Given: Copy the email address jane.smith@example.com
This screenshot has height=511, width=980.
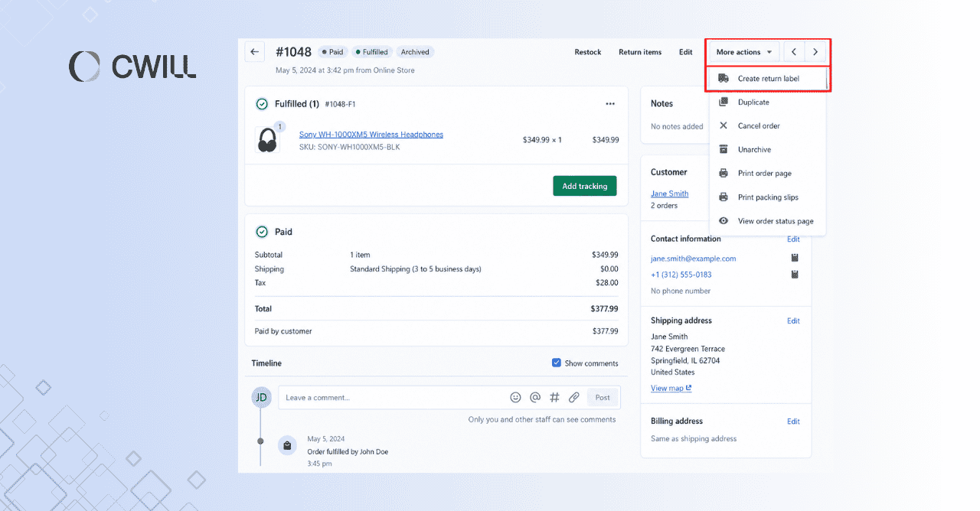Looking at the screenshot, I should [795, 259].
